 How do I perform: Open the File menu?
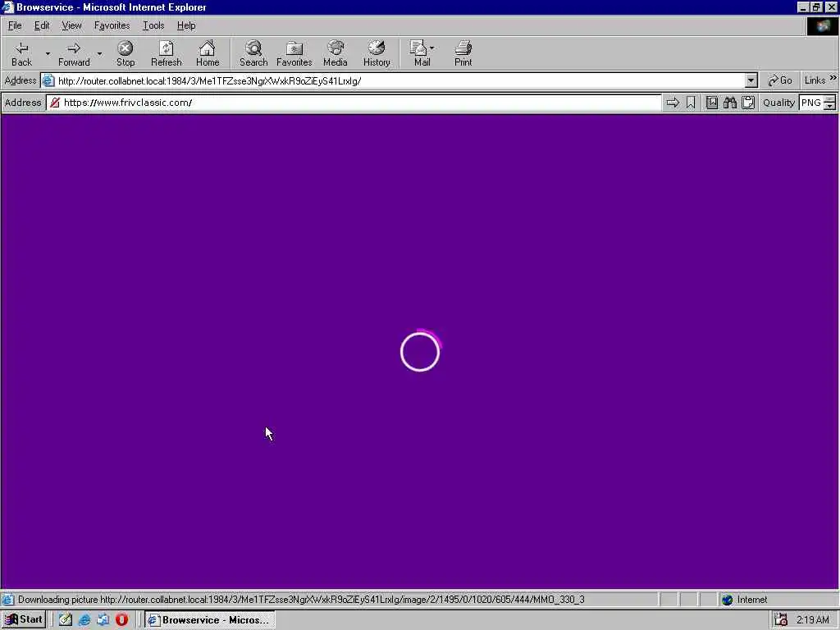click(x=15, y=25)
